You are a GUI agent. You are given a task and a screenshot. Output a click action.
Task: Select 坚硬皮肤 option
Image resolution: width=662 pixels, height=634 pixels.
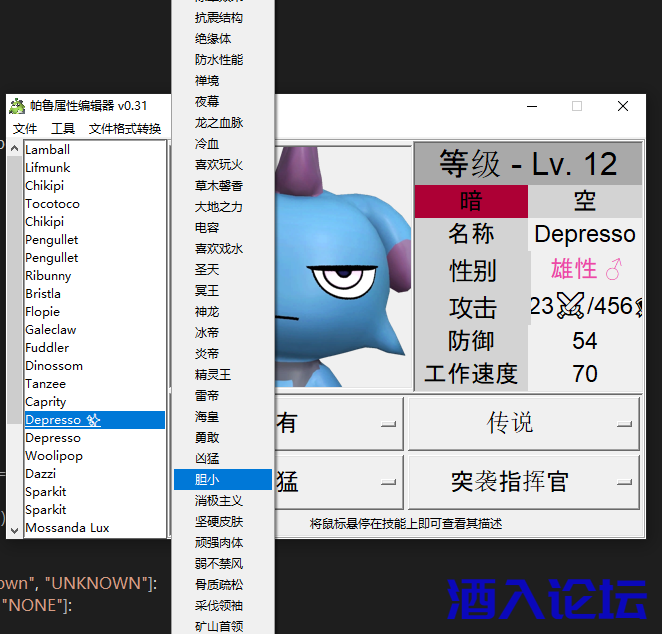click(223, 522)
